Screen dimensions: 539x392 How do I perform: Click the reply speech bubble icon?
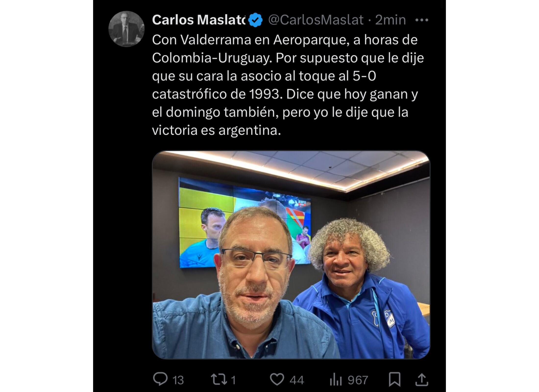coord(160,379)
